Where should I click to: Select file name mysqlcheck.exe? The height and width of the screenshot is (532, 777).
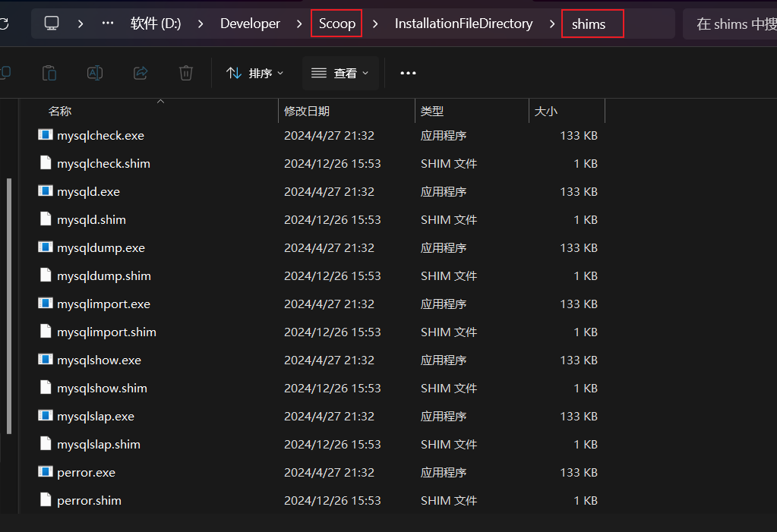pos(100,135)
